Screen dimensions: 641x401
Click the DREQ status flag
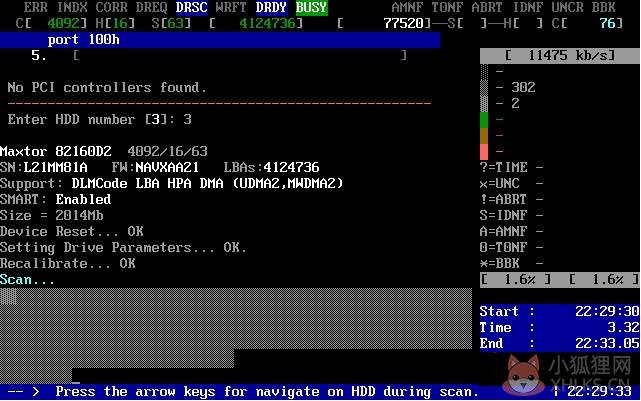pos(152,7)
